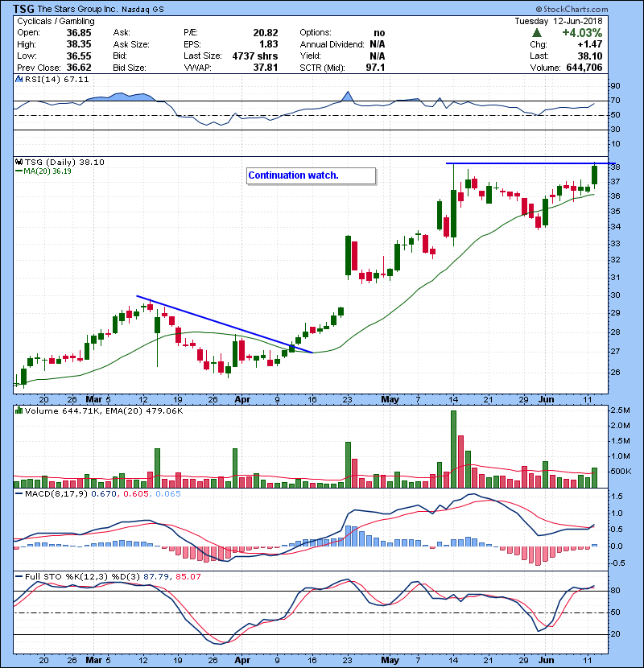The image size is (644, 668).
Task: Click the +4.03% percent change
Action: coord(582,33)
